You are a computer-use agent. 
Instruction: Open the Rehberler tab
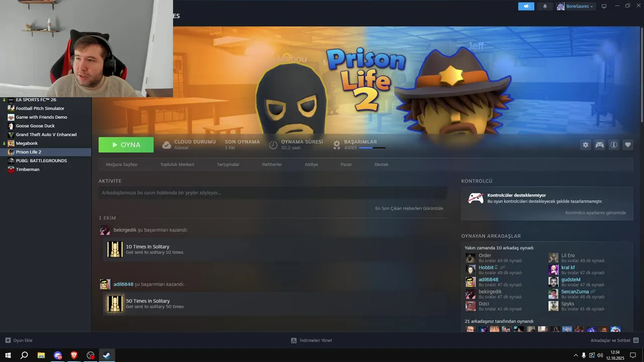click(x=272, y=164)
